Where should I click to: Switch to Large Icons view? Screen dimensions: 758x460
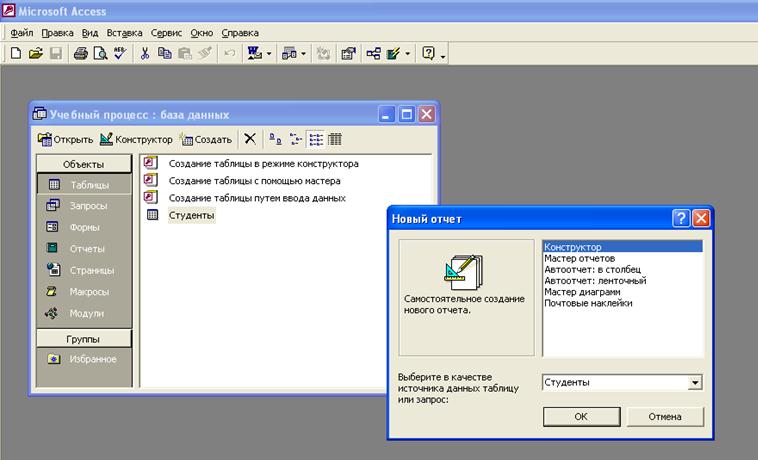click(x=275, y=139)
